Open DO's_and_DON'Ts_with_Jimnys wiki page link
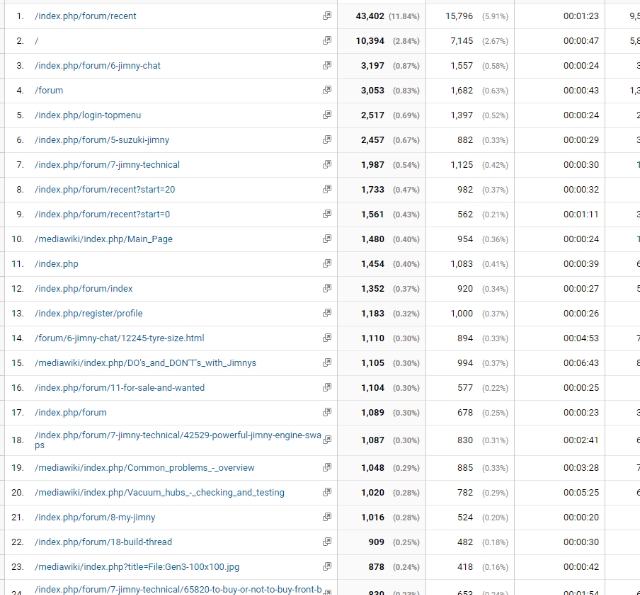Screen dimensions: 640x595 (145, 363)
